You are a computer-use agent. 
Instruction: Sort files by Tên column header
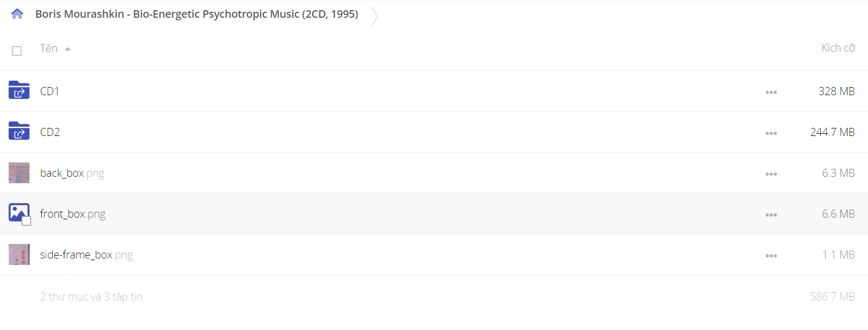click(x=49, y=48)
